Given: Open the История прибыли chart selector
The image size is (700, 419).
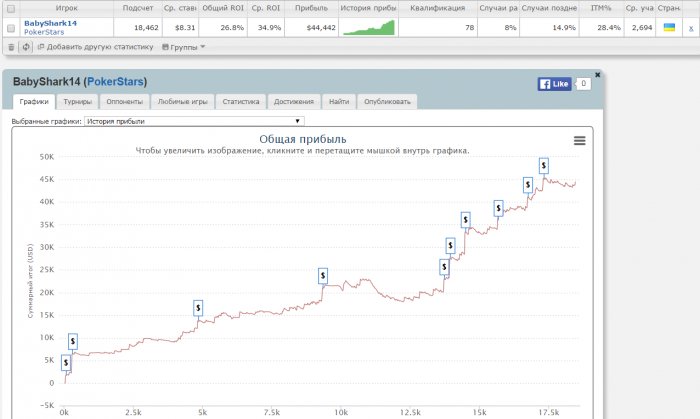Looking at the screenshot, I should [x=194, y=121].
